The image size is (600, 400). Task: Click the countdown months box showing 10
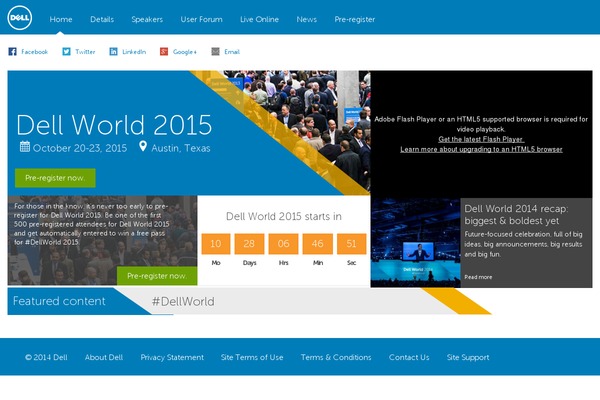[x=216, y=244]
